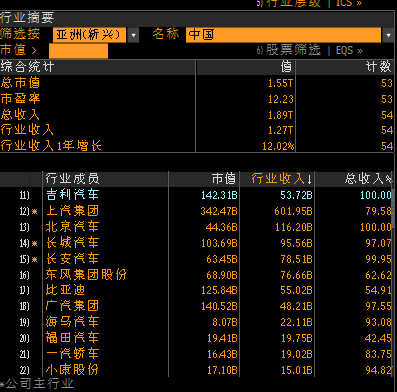Click the asterisk marker beside 长城汽车
This screenshot has height=392, width=397.
coord(35,244)
